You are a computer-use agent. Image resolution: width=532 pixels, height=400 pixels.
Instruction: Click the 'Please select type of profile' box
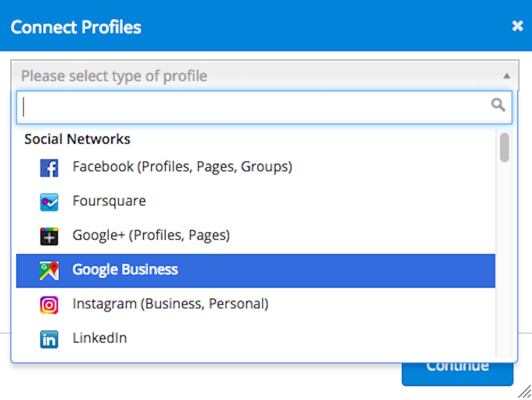(265, 76)
